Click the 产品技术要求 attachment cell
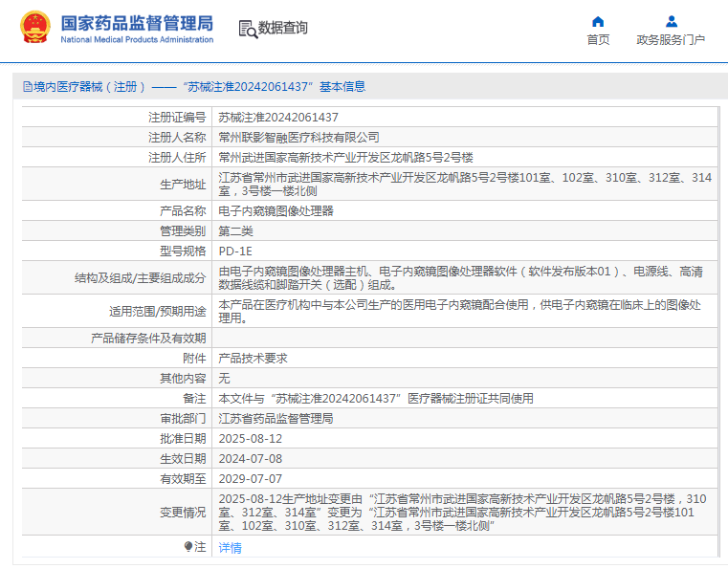This screenshot has height=569, width=728. [254, 358]
